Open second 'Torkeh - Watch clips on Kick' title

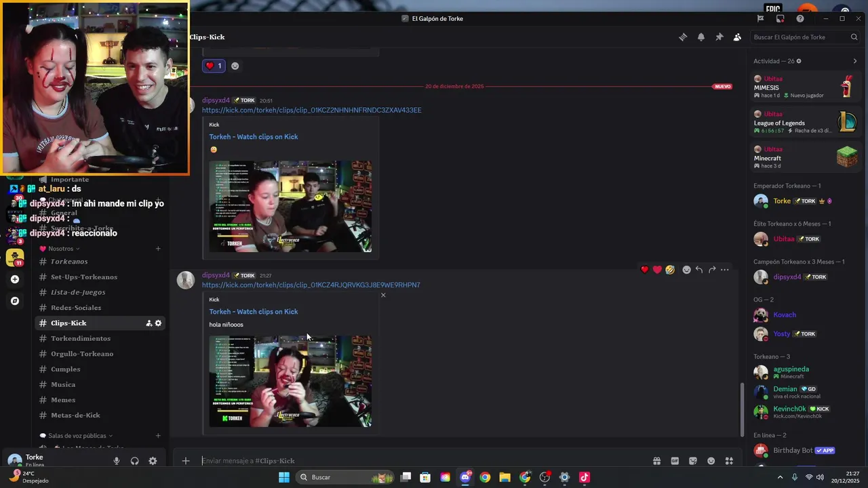coord(254,312)
